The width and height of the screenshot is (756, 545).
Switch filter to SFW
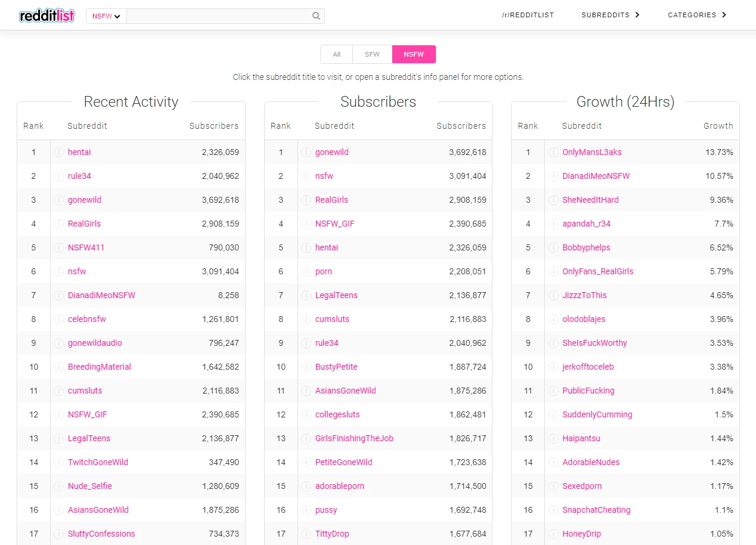[x=372, y=54]
